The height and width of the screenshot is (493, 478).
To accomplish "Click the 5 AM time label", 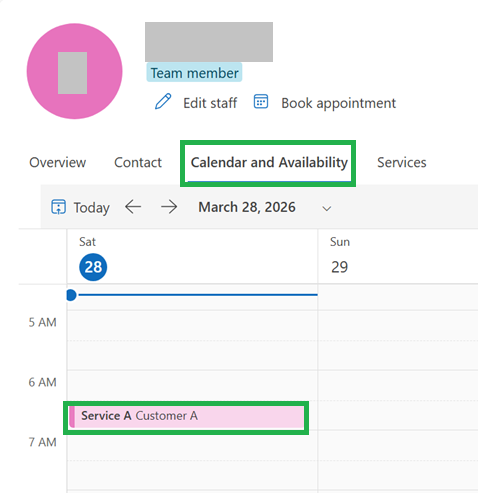I will (x=42, y=322).
